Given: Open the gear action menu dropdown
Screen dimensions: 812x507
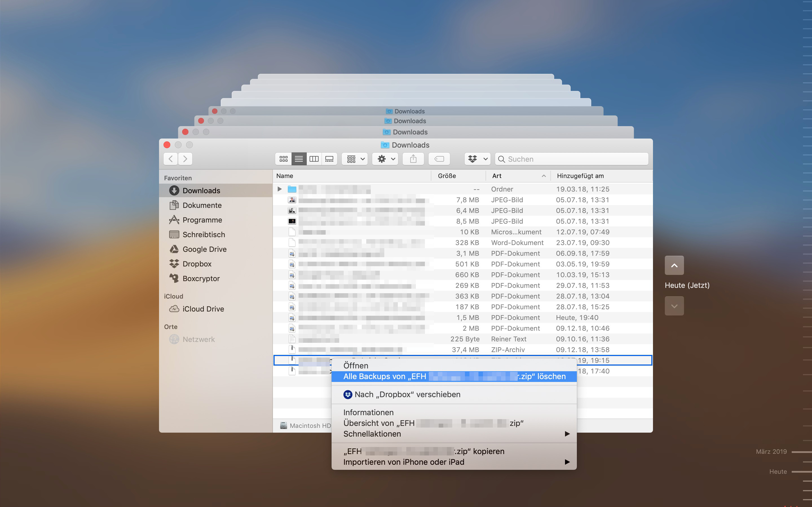Looking at the screenshot, I should click(385, 159).
